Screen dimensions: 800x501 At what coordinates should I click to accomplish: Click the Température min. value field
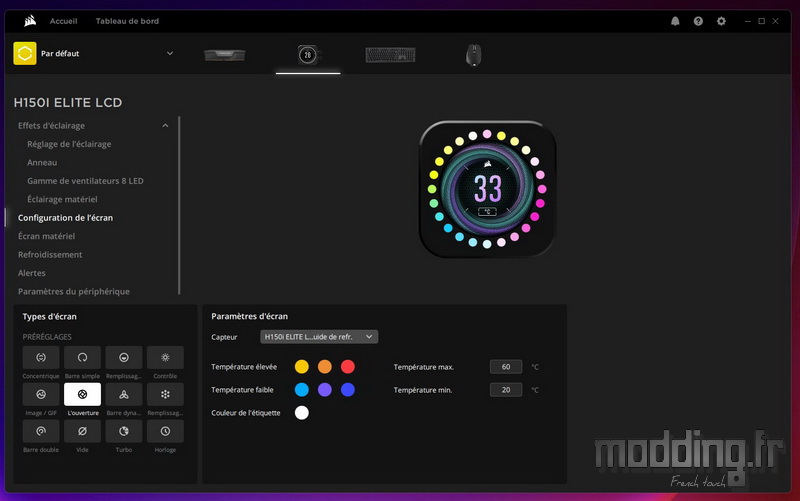[x=506, y=389]
